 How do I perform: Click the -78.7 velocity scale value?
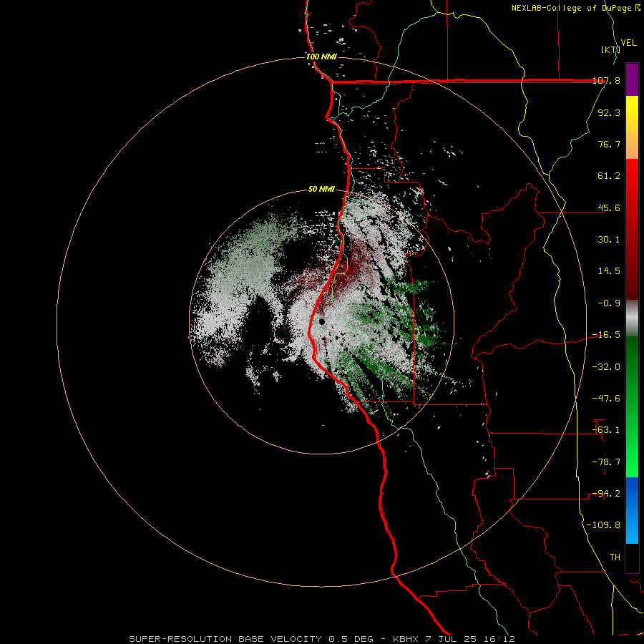point(607,462)
